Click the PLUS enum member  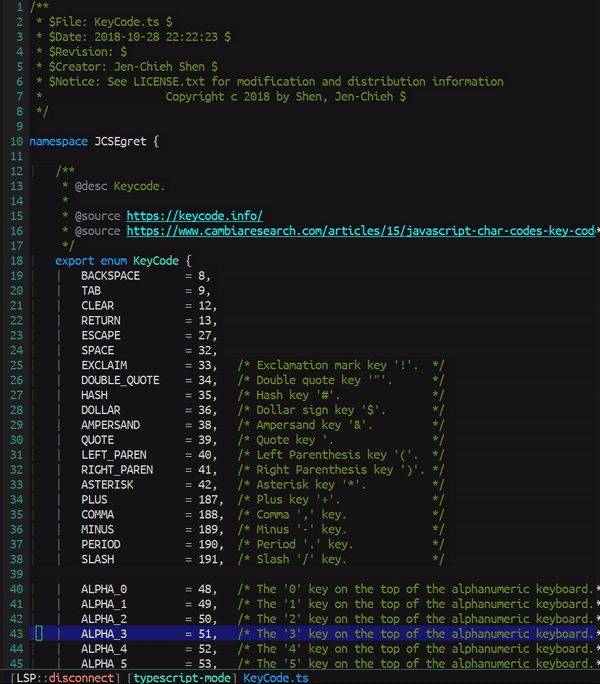tap(94, 499)
